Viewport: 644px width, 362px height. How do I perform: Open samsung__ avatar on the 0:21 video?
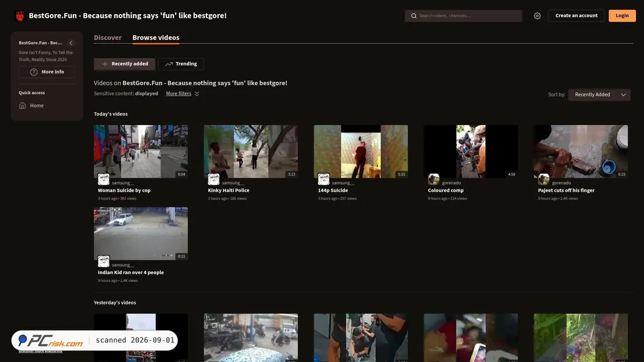click(x=104, y=261)
